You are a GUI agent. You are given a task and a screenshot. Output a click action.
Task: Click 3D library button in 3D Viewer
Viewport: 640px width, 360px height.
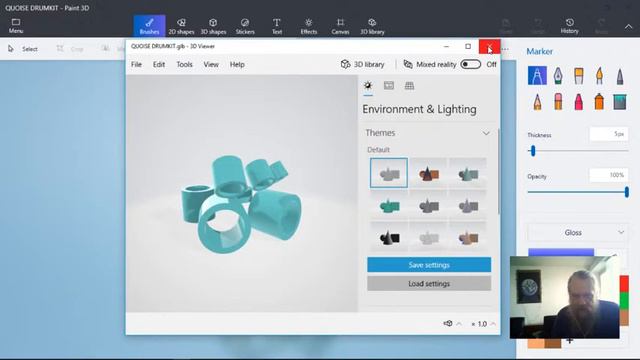click(x=362, y=64)
